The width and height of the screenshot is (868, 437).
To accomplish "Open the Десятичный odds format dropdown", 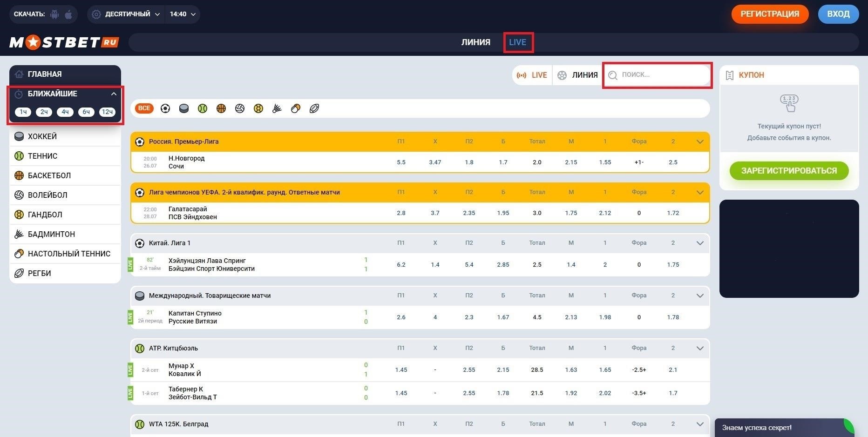I will pyautogui.click(x=126, y=14).
